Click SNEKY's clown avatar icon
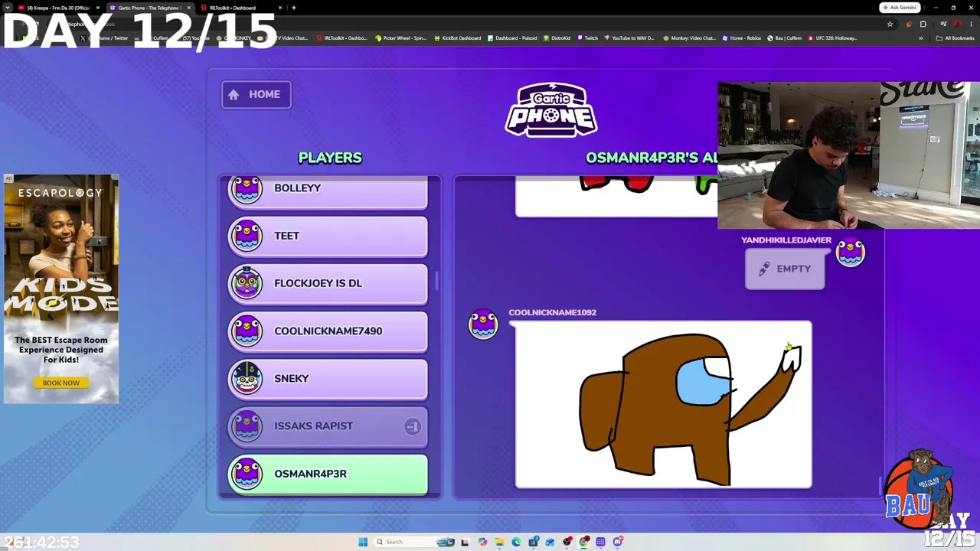Viewport: 980px width, 551px height. pos(247,378)
